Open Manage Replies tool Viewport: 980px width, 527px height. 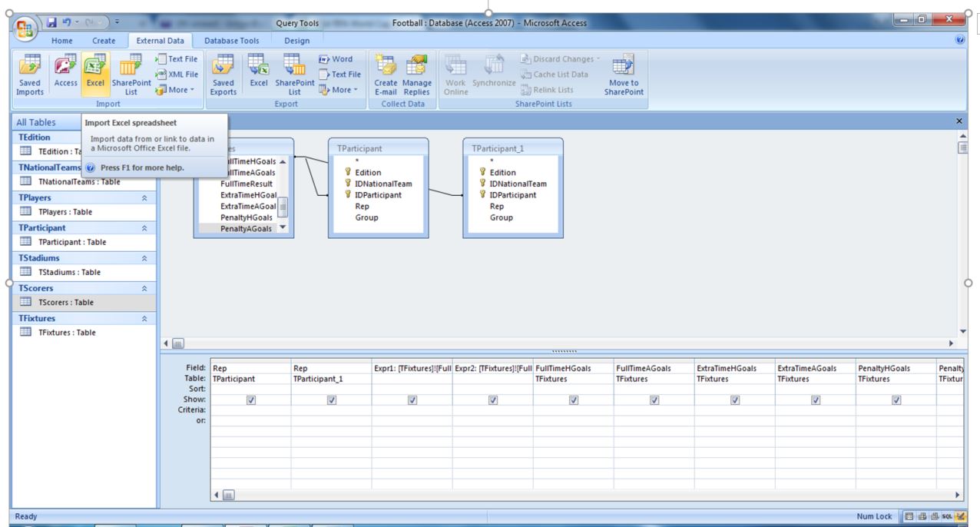pyautogui.click(x=416, y=75)
